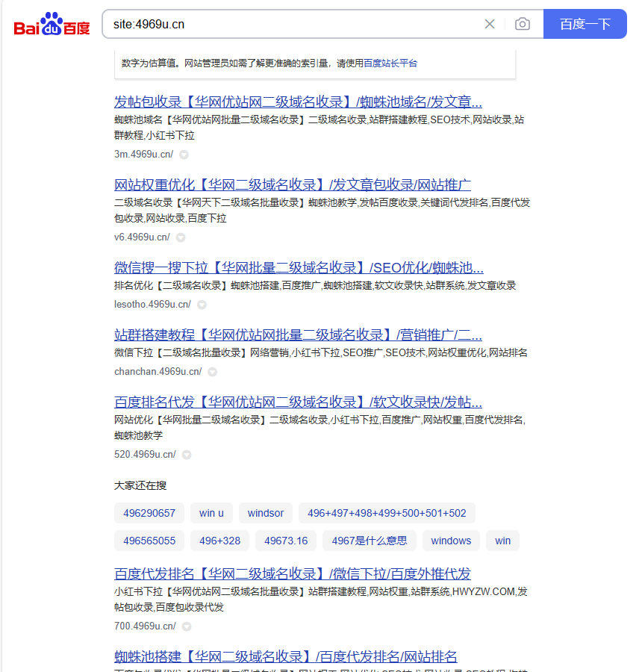Open image search via camera icon
This screenshot has height=672, width=642.
pyautogui.click(x=522, y=24)
